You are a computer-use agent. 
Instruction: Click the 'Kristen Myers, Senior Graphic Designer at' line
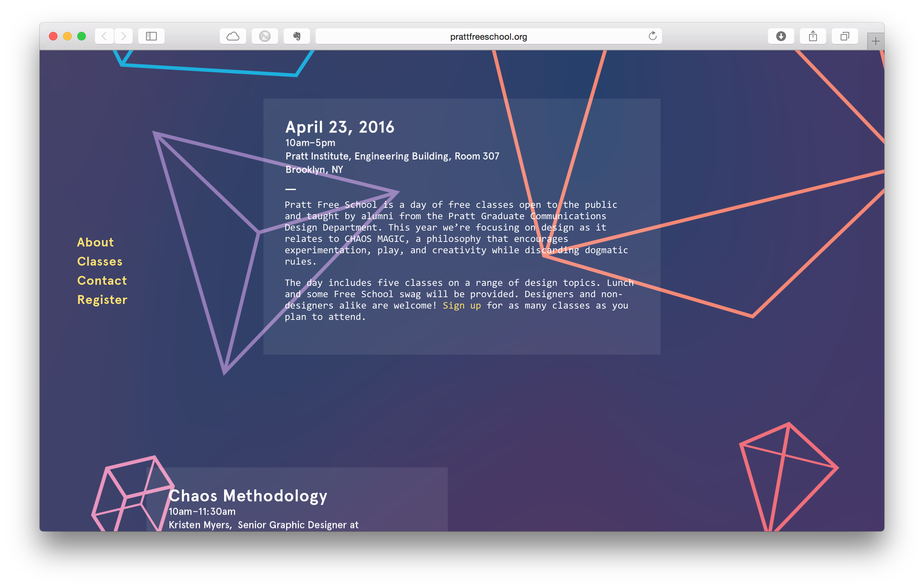tap(263, 525)
